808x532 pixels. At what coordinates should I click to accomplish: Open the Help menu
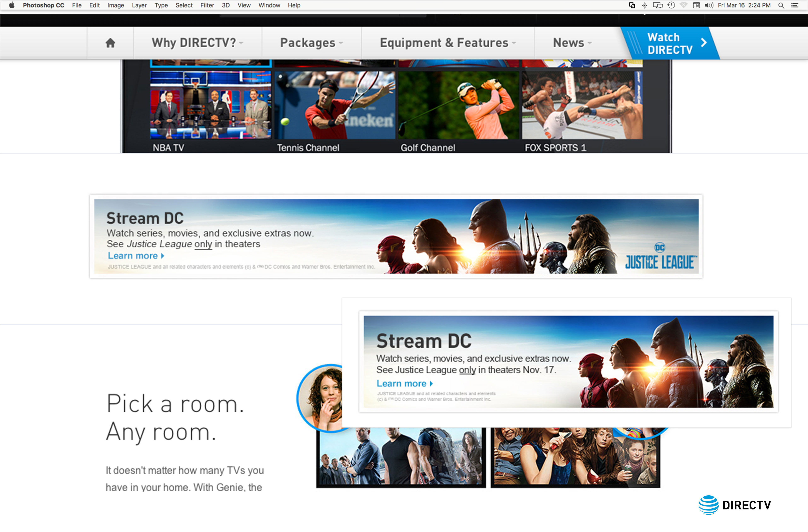294,5
